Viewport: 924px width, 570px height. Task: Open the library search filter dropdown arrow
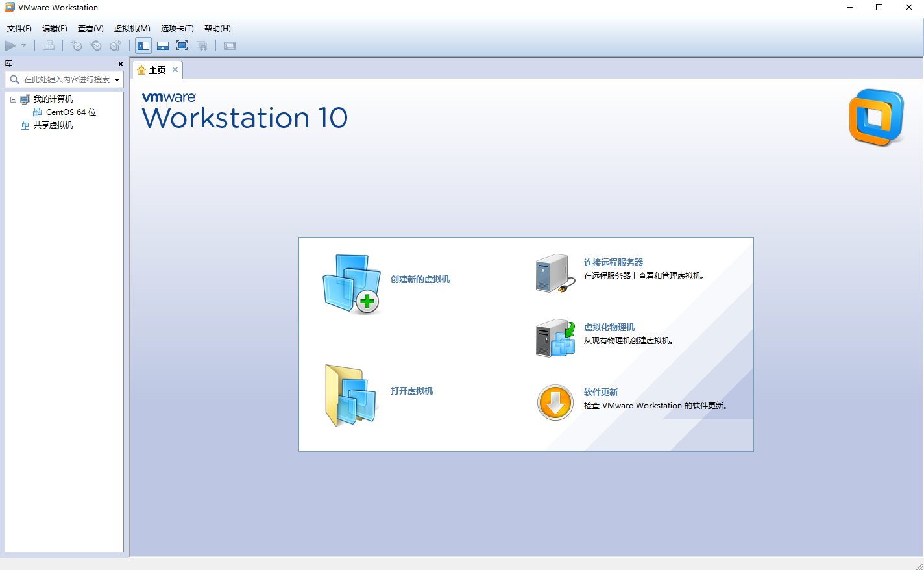click(x=117, y=80)
